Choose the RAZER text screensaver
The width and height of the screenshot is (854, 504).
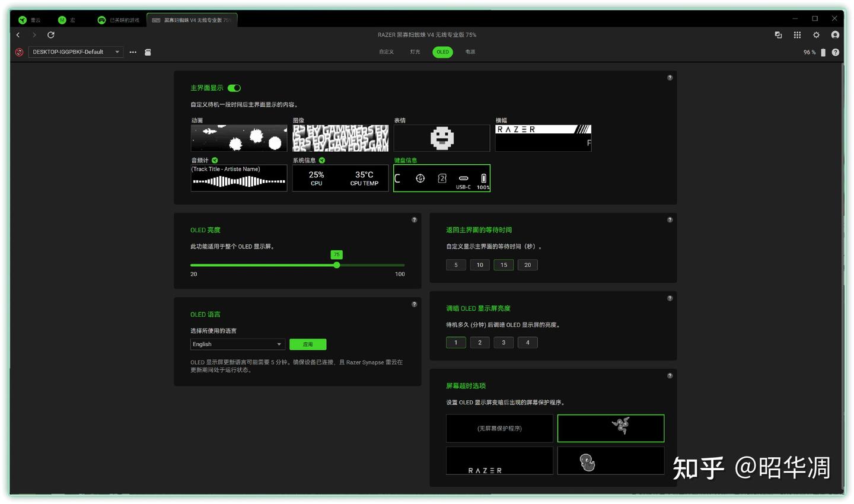[x=499, y=461]
